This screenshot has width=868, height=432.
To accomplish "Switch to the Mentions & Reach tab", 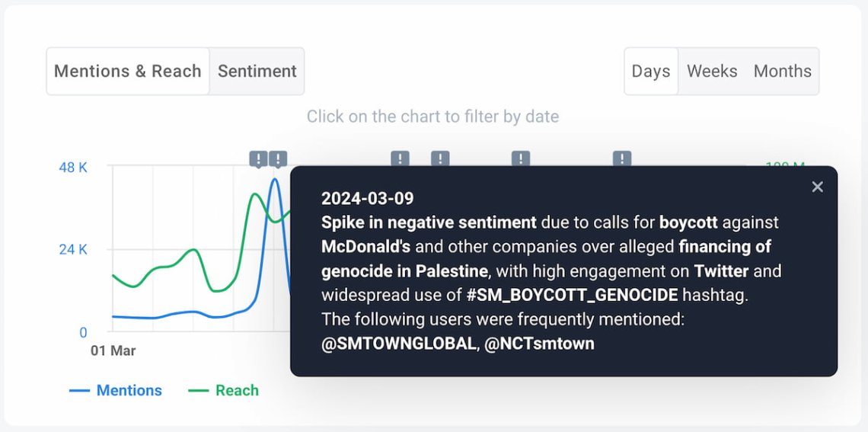I will (x=128, y=72).
